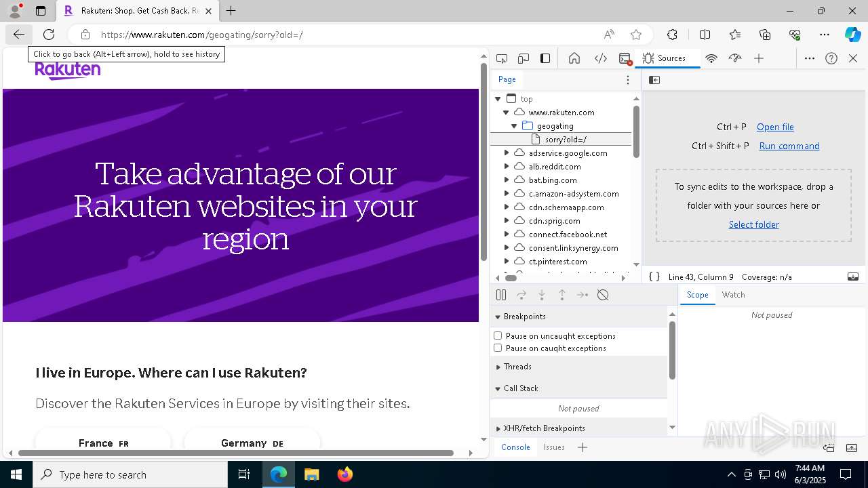
Task: Collapse the geogating folder
Action: pyautogui.click(x=514, y=126)
